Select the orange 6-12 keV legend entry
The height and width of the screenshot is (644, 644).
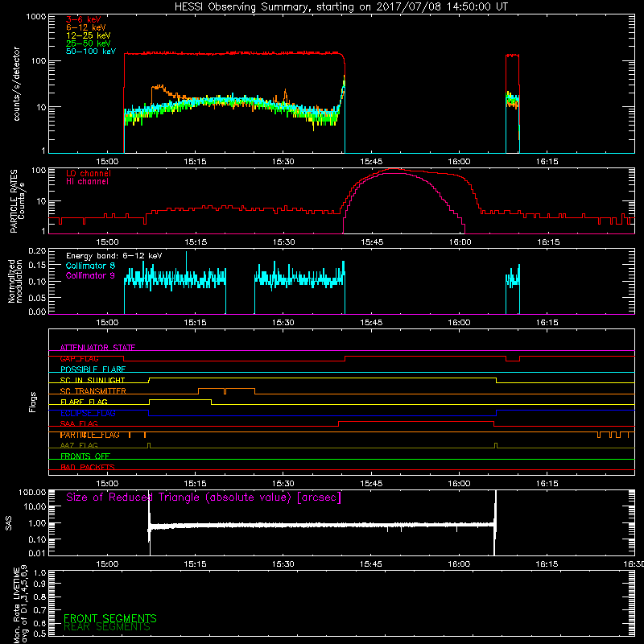click(x=86, y=27)
